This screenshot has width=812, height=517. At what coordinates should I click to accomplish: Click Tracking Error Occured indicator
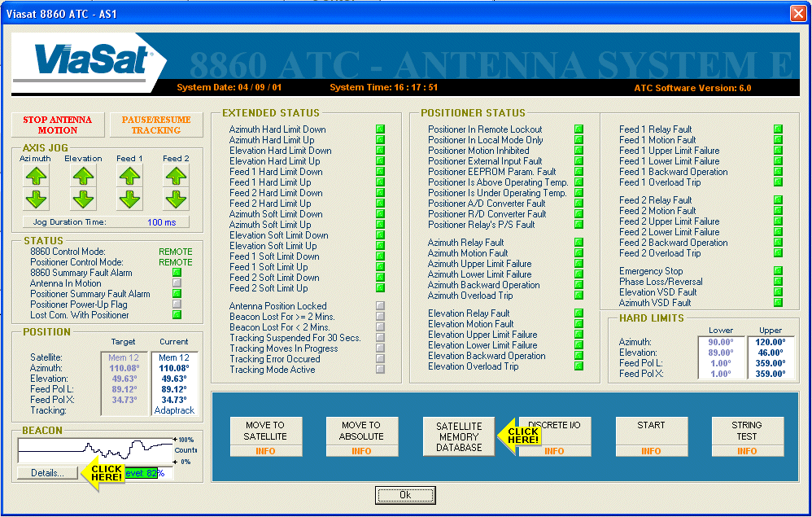(380, 358)
